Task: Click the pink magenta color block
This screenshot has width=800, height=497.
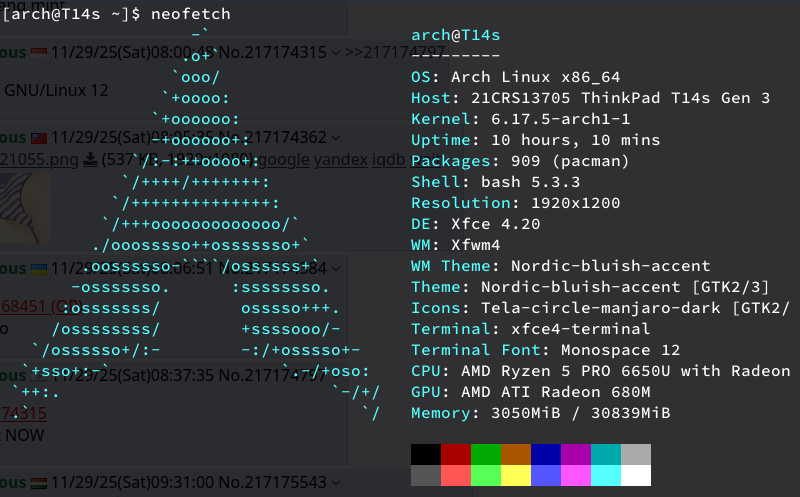Action: click(x=576, y=475)
